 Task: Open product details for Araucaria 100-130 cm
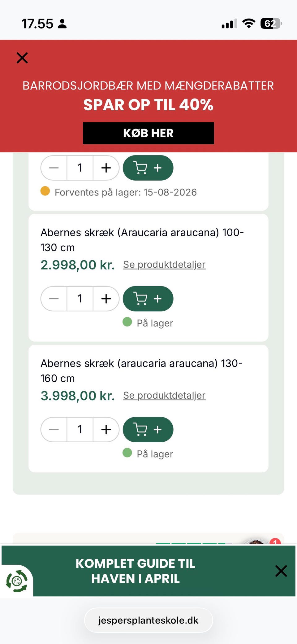(164, 265)
